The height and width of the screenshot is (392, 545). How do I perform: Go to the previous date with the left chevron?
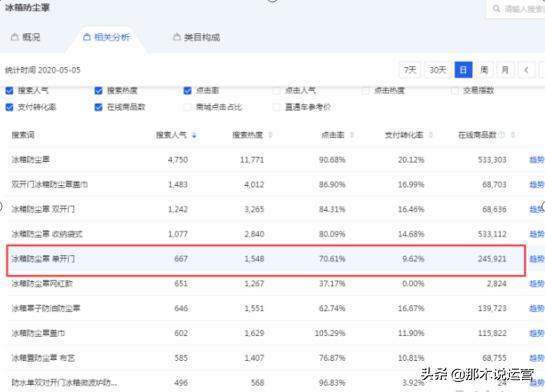click(526, 70)
